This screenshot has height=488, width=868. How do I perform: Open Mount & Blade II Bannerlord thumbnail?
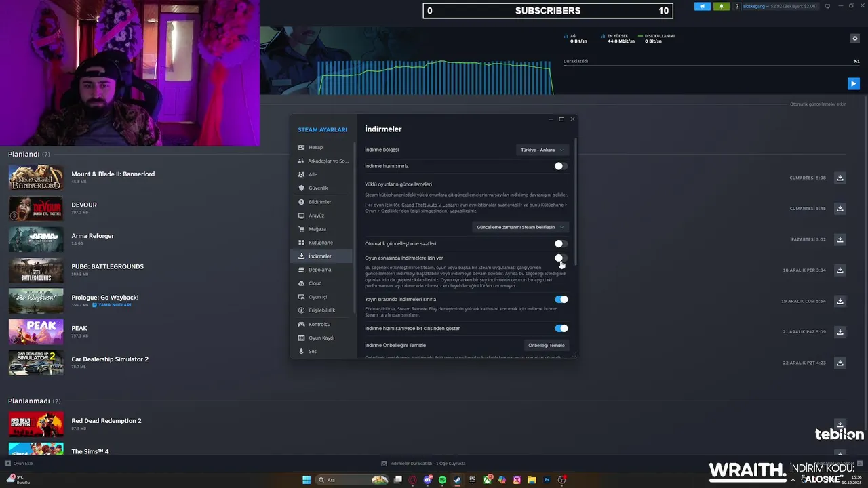click(x=36, y=178)
